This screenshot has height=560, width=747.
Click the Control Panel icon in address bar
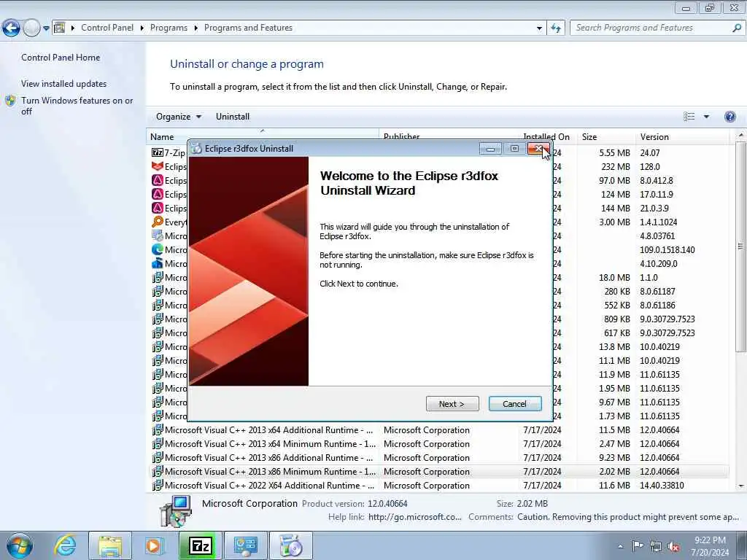(x=60, y=28)
